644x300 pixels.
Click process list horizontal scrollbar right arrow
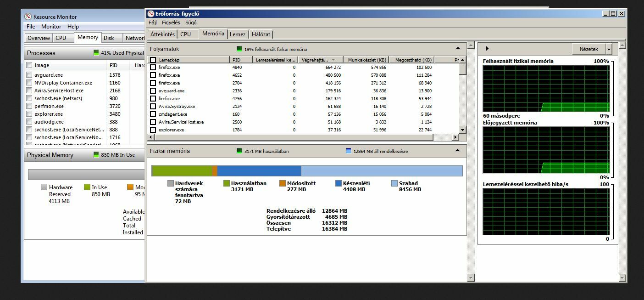click(455, 137)
